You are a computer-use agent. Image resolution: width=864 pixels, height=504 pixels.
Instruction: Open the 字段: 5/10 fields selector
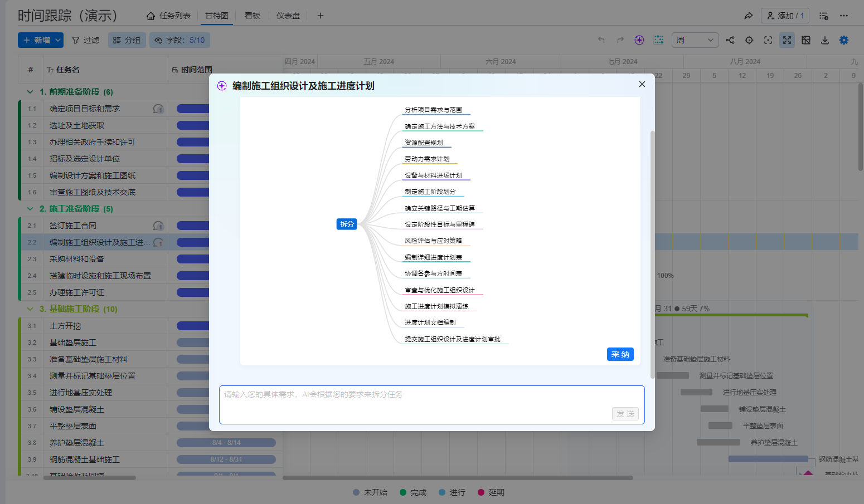[180, 40]
